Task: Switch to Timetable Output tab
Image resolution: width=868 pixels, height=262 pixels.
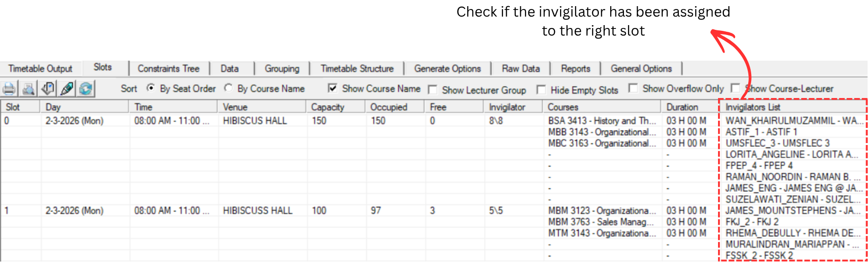Action: click(x=40, y=69)
